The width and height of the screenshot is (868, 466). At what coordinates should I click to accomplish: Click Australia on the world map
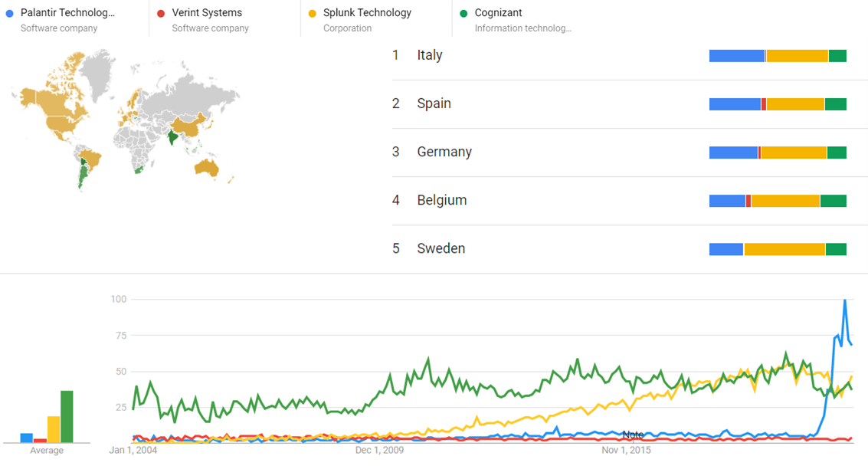click(x=208, y=166)
